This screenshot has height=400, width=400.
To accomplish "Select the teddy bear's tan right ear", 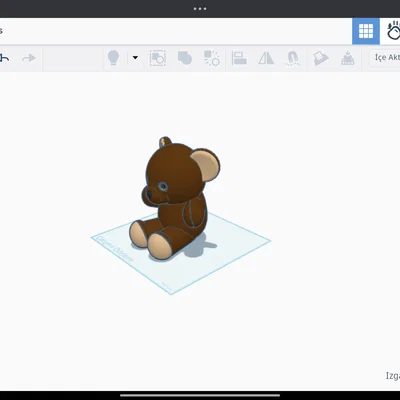I will [x=206, y=165].
